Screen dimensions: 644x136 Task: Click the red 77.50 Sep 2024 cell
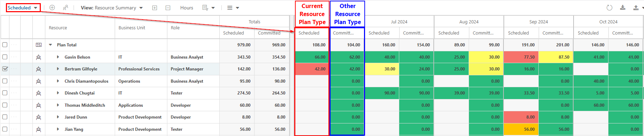coord(521,57)
